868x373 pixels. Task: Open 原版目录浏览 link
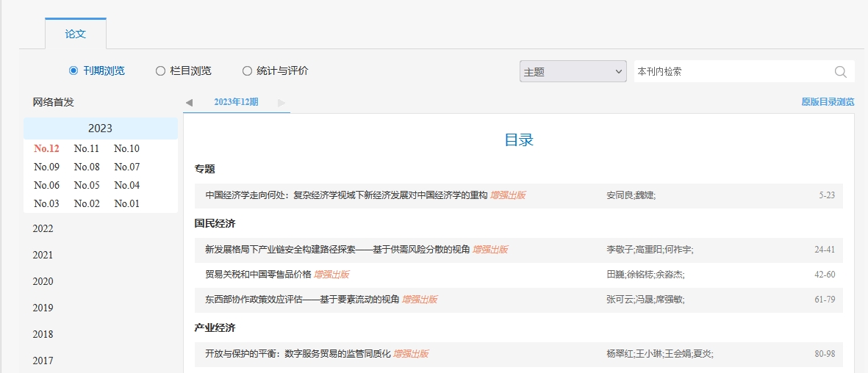[x=828, y=102]
